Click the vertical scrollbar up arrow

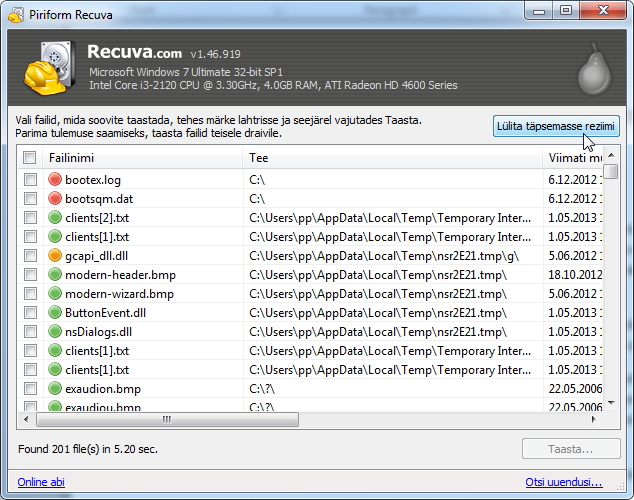tap(611, 155)
